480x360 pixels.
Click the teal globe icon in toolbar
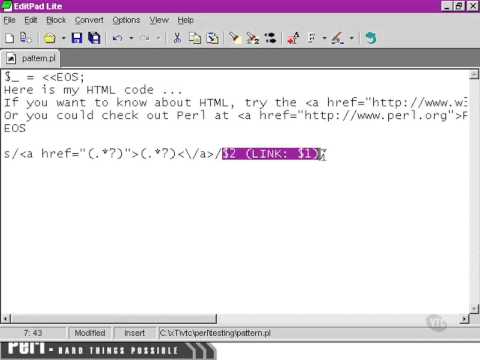371,38
